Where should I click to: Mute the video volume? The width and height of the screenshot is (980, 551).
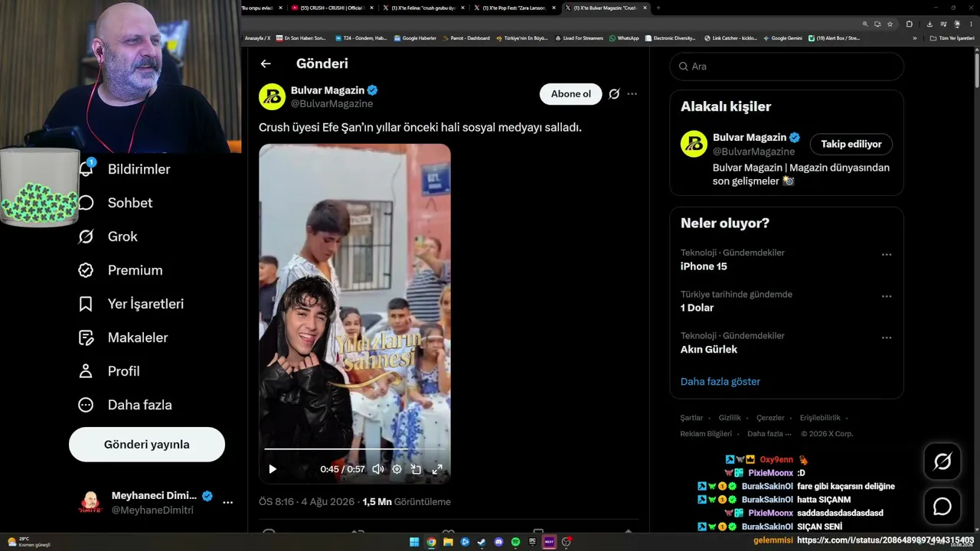point(378,469)
